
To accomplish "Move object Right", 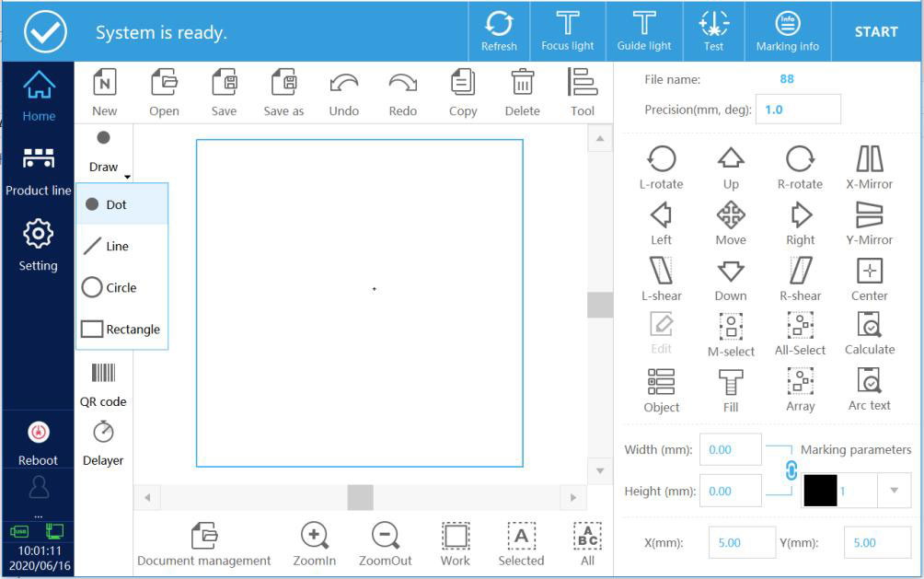I will coord(800,224).
